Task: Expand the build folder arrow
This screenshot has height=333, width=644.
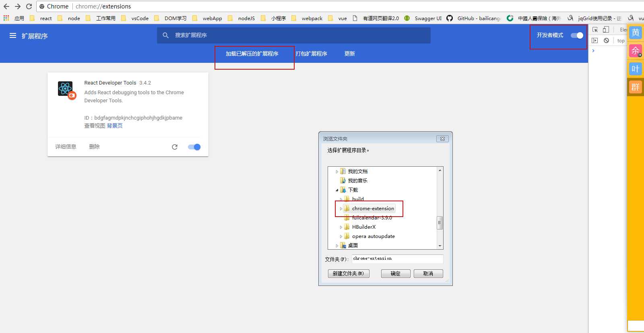Action: click(341, 199)
